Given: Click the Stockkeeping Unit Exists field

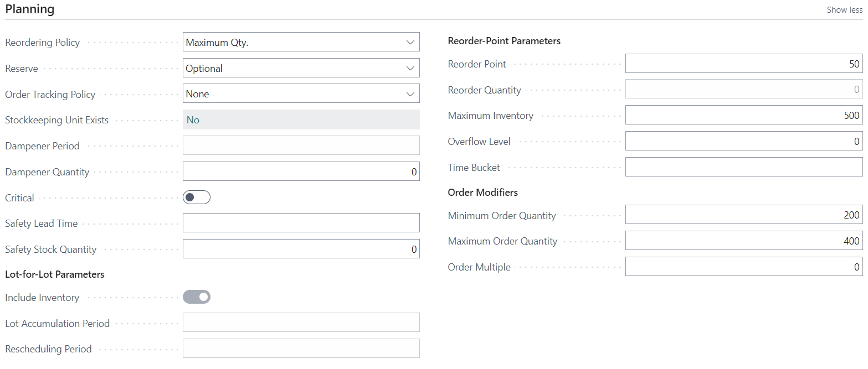Looking at the screenshot, I should 301,119.
